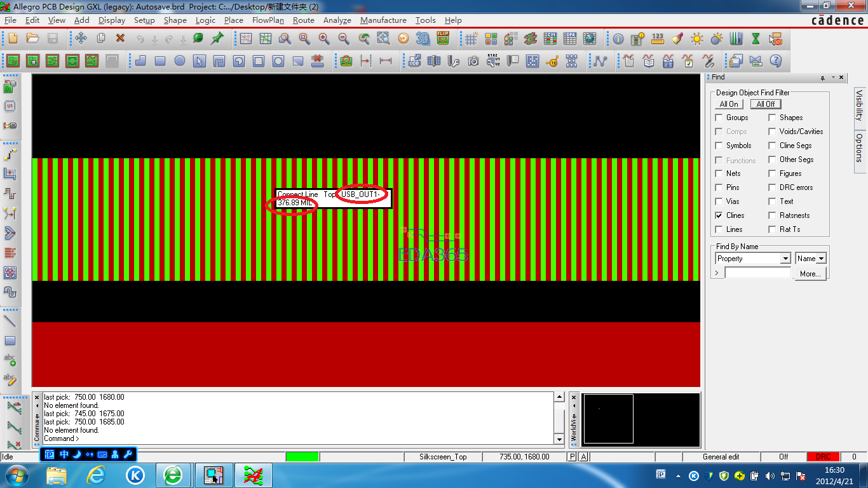
Task: Click the Add Connect route icon
Action: pyautogui.click(x=10, y=153)
